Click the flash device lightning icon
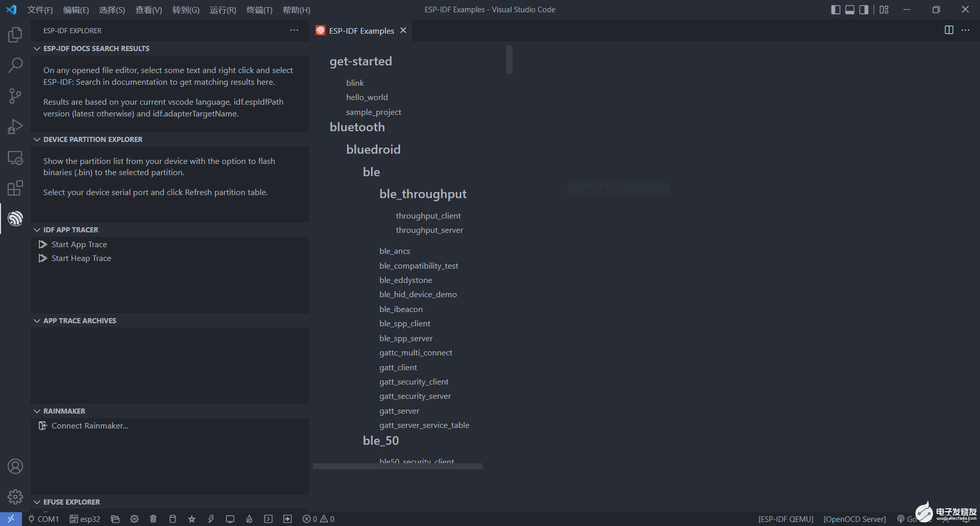Screen dimensions: 980x526 point(211,519)
